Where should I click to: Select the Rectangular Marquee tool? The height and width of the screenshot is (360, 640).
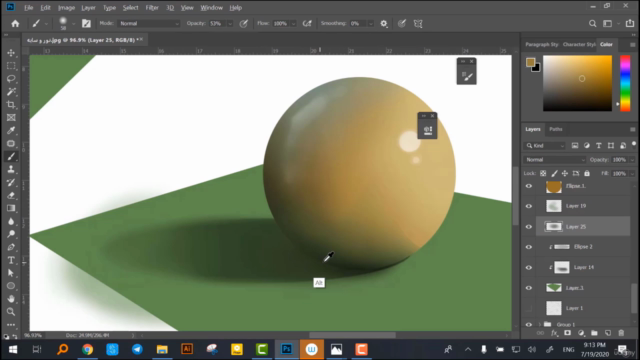11,66
